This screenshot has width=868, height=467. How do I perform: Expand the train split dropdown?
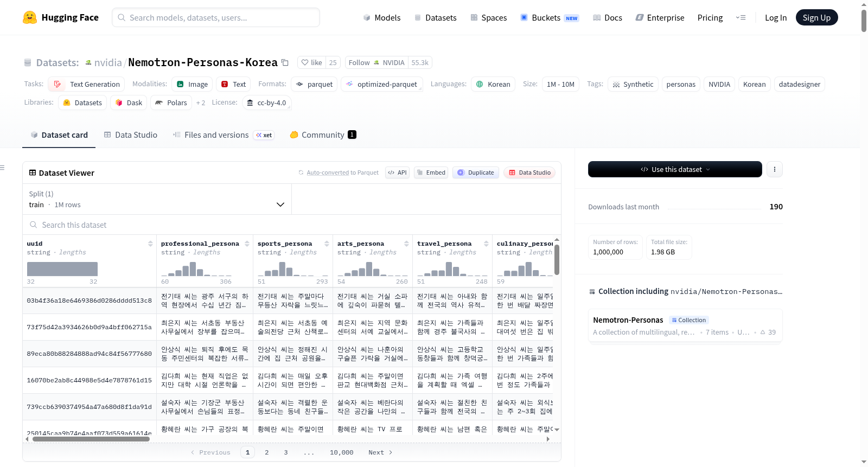157,199
